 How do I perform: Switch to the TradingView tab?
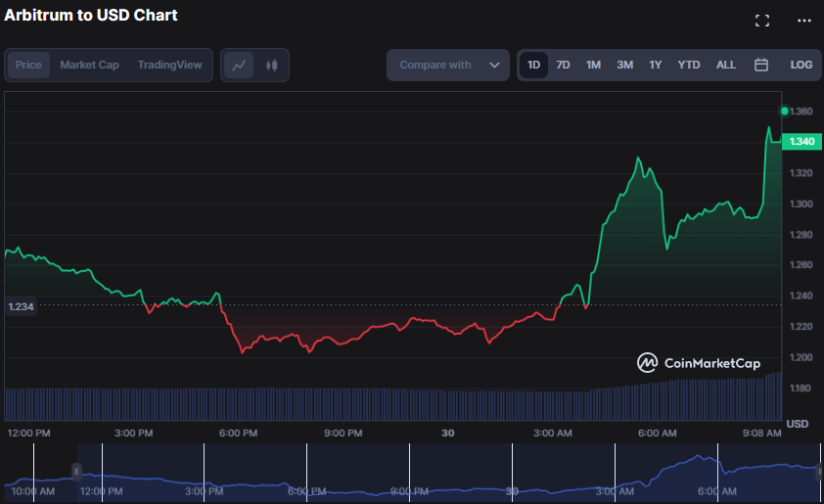click(x=169, y=66)
